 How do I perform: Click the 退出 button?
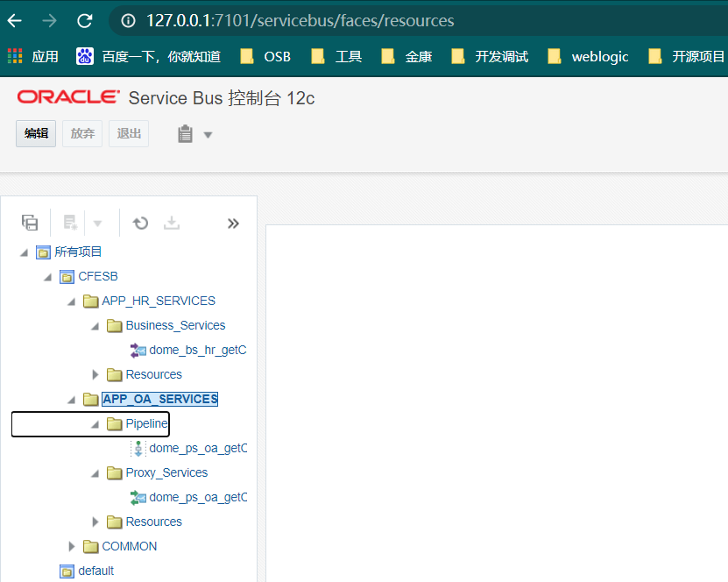coord(129,134)
